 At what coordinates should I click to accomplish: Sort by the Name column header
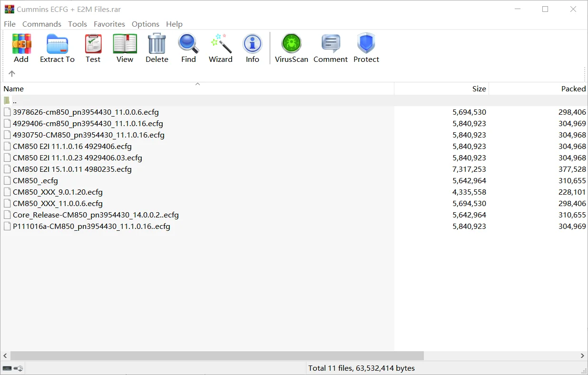[x=197, y=89]
